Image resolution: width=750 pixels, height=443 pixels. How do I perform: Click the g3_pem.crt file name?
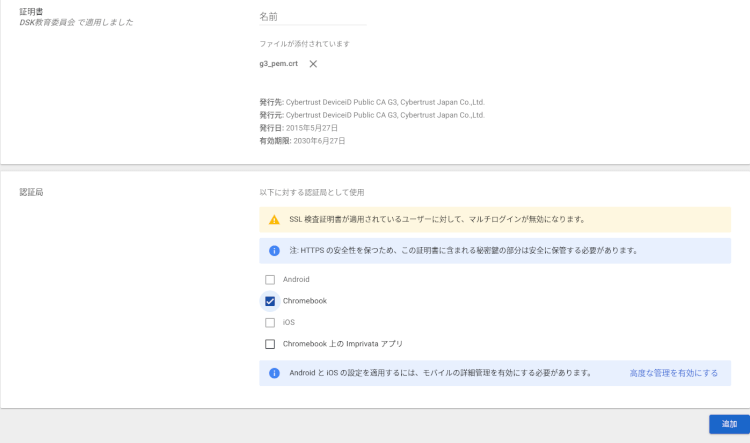click(x=278, y=64)
